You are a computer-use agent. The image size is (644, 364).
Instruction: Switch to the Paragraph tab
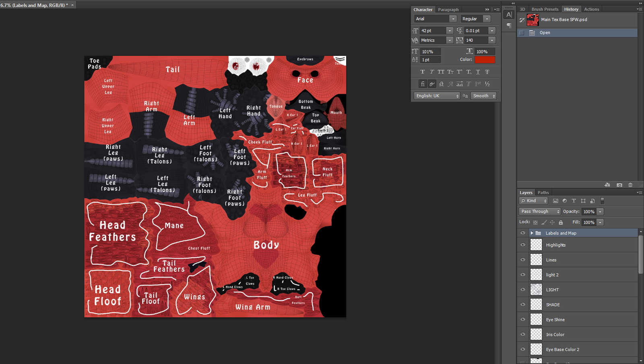click(448, 10)
